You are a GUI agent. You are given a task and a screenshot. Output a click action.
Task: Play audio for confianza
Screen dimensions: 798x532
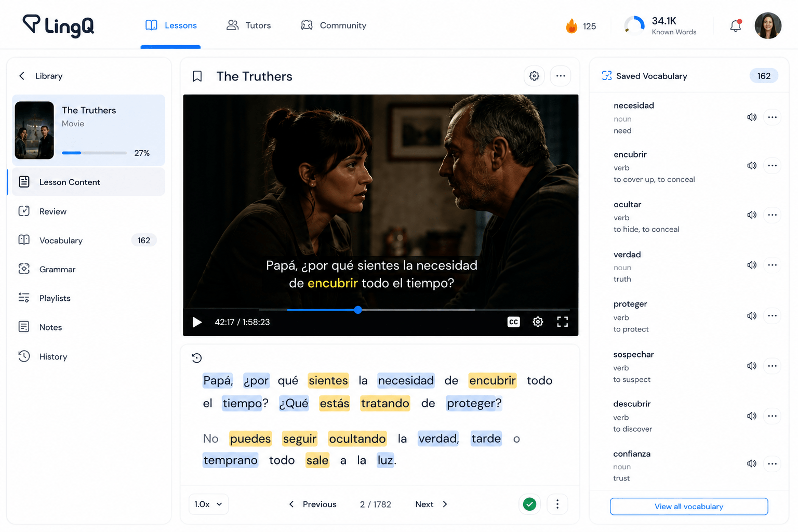coord(752,463)
